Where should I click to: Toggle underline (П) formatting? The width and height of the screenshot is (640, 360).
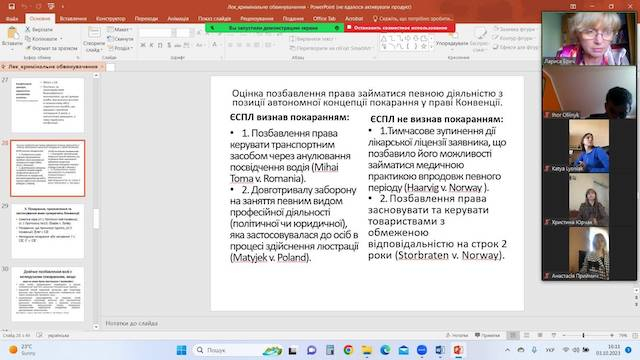(160, 45)
